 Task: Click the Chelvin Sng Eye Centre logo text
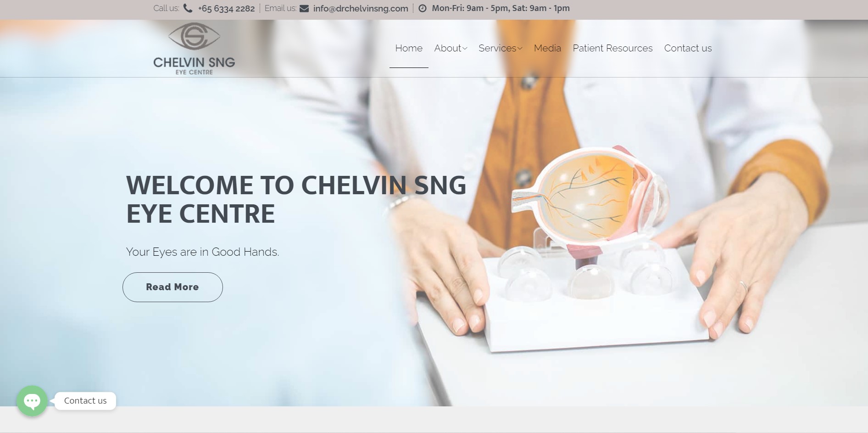point(194,66)
